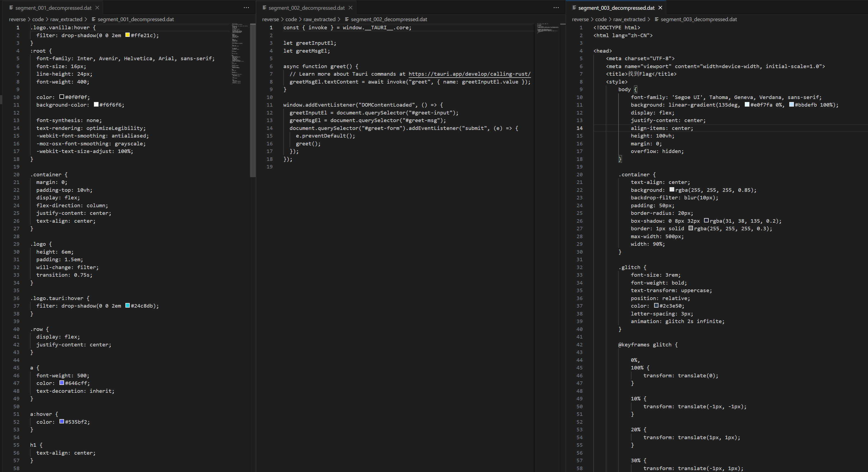
Task: Click file icon on segment_001 tab
Action: (x=11, y=8)
